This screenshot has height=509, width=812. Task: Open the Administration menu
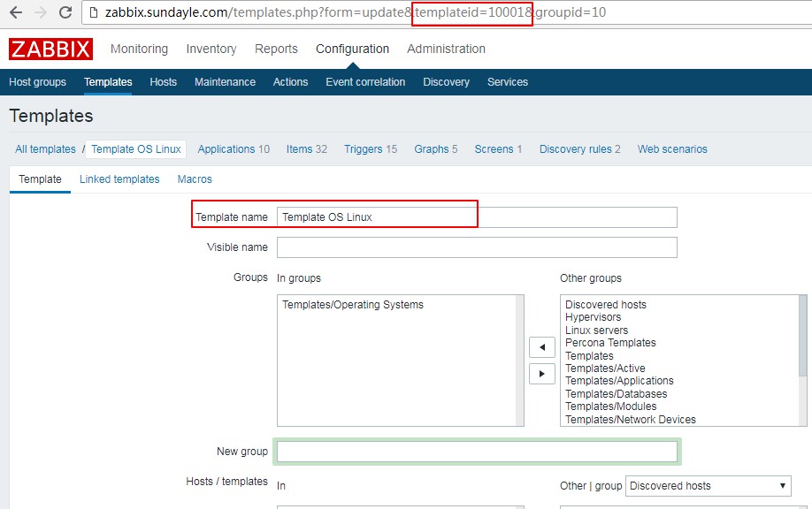[x=446, y=49]
